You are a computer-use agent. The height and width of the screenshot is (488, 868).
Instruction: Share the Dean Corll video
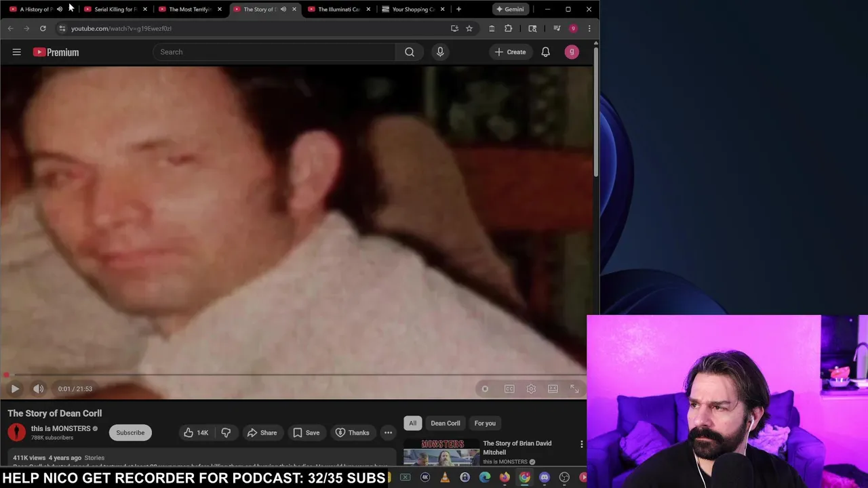point(262,432)
